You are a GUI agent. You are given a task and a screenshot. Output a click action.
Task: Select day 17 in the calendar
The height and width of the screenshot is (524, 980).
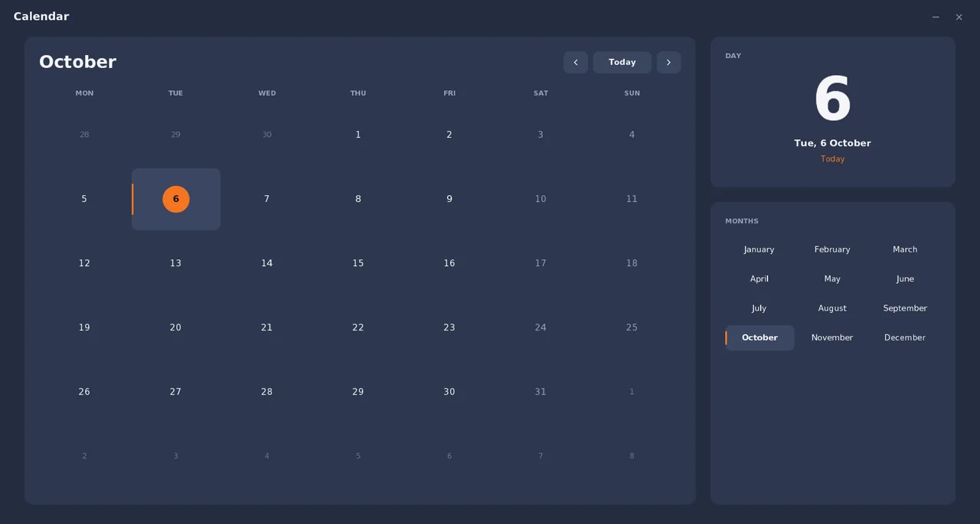(541, 263)
